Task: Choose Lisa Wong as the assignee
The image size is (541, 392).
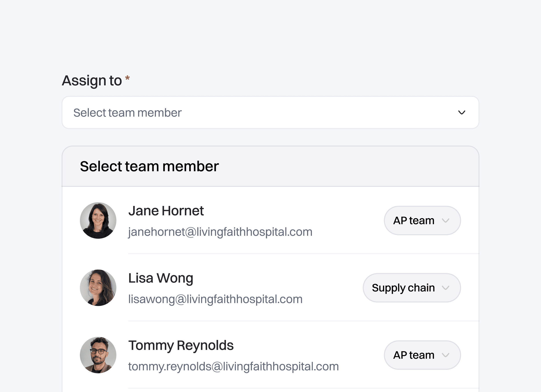Action: click(161, 278)
